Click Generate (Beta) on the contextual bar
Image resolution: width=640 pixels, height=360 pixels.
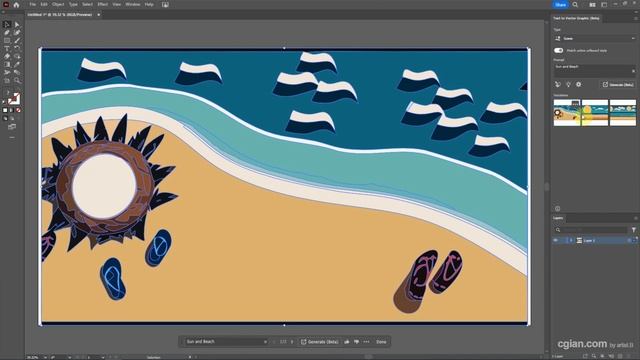click(x=320, y=342)
